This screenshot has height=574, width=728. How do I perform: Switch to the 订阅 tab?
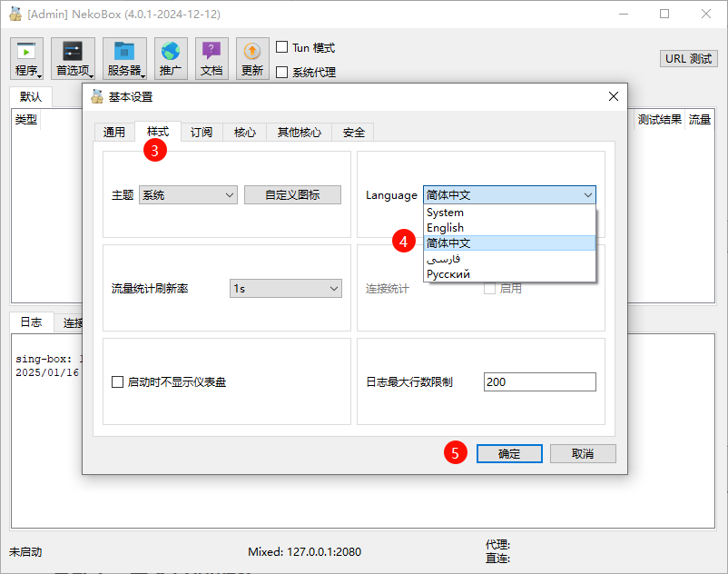tap(201, 131)
